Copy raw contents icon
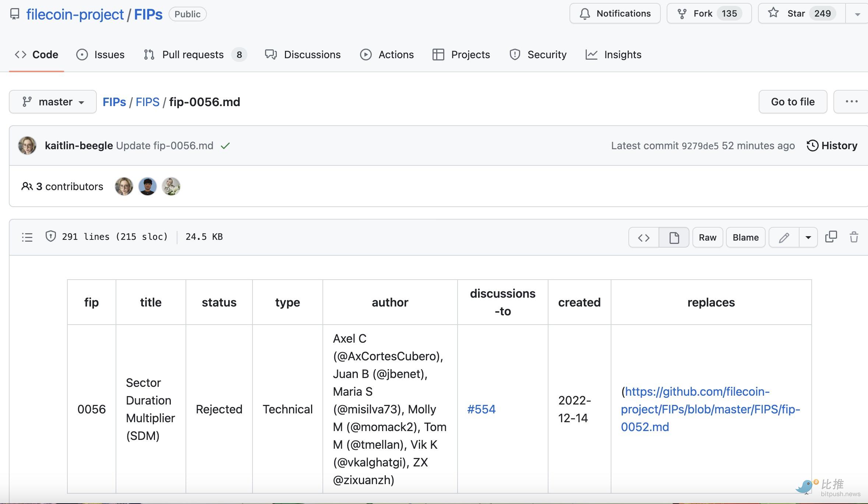Image resolution: width=868 pixels, height=504 pixels. (831, 237)
